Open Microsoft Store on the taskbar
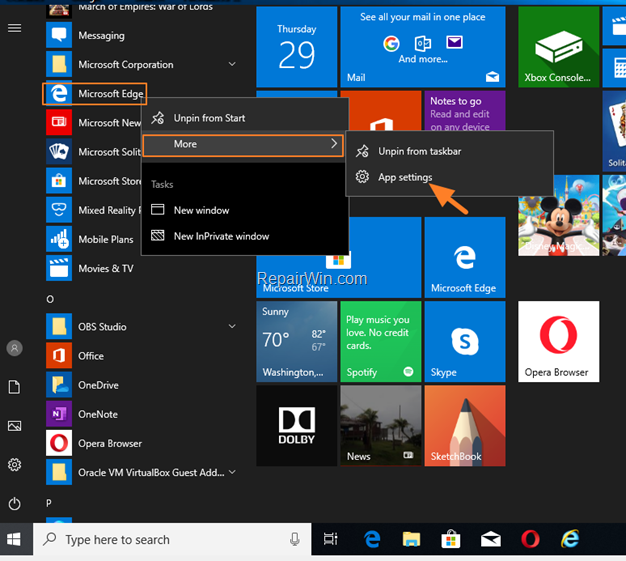The height and width of the screenshot is (561, 626). click(x=451, y=539)
